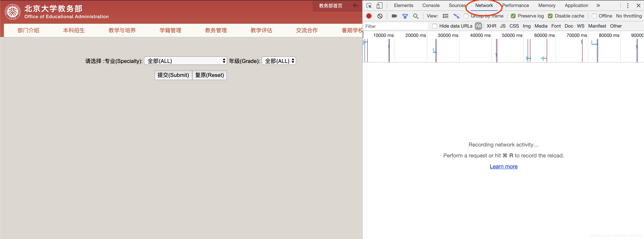The width and height of the screenshot is (644, 239).
Task: Select the 专业(Specialty) dropdown
Action: coord(186,61)
